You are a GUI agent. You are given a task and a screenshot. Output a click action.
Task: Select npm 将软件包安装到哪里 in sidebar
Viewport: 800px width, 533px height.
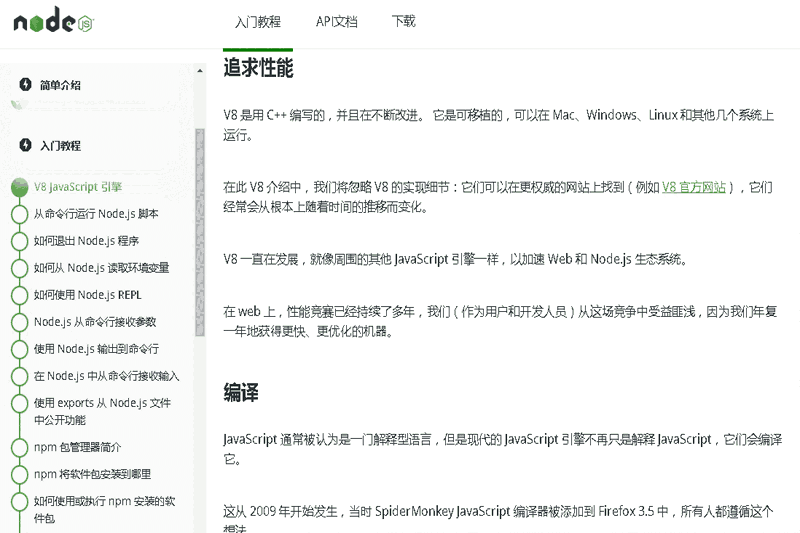click(92, 474)
